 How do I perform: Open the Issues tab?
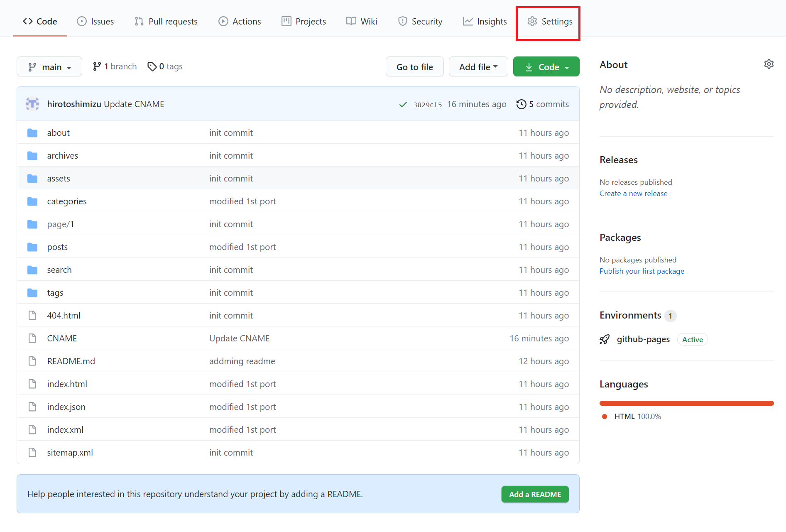click(x=95, y=21)
